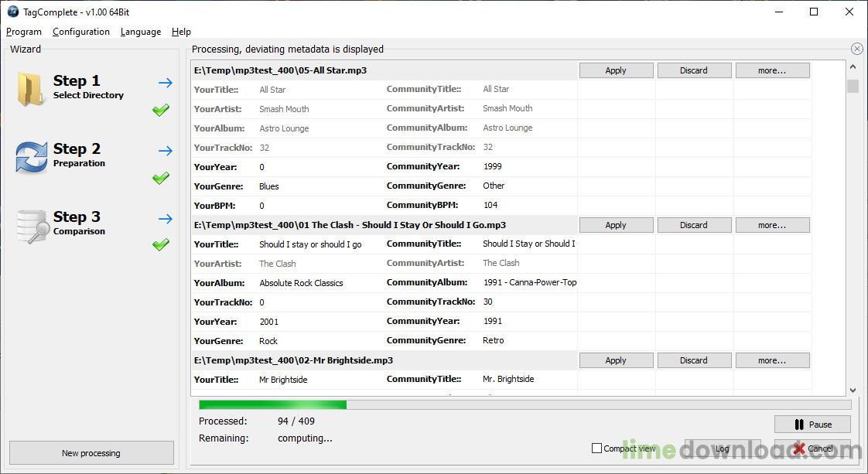The image size is (868, 474).
Task: Open more options for 05-All Star.mp3
Action: point(772,70)
